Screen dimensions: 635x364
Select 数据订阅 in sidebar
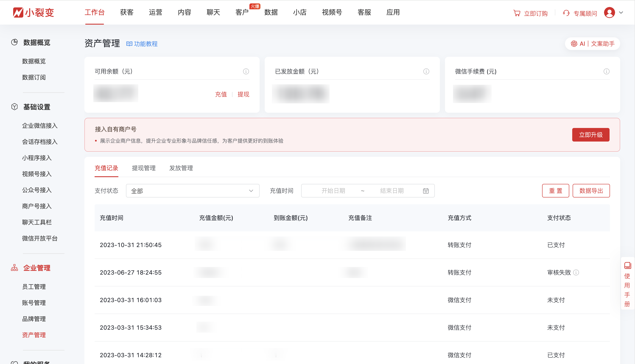click(x=34, y=77)
